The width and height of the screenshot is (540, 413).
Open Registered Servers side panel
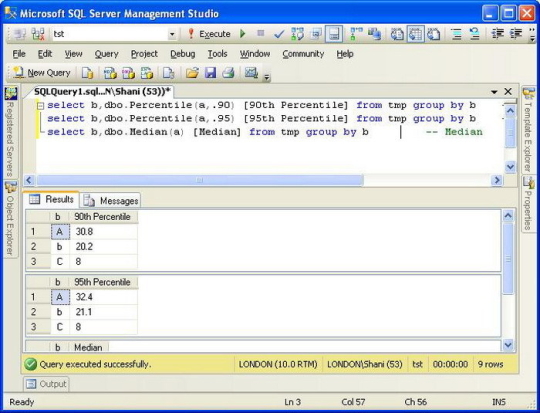pyautogui.click(x=10, y=132)
